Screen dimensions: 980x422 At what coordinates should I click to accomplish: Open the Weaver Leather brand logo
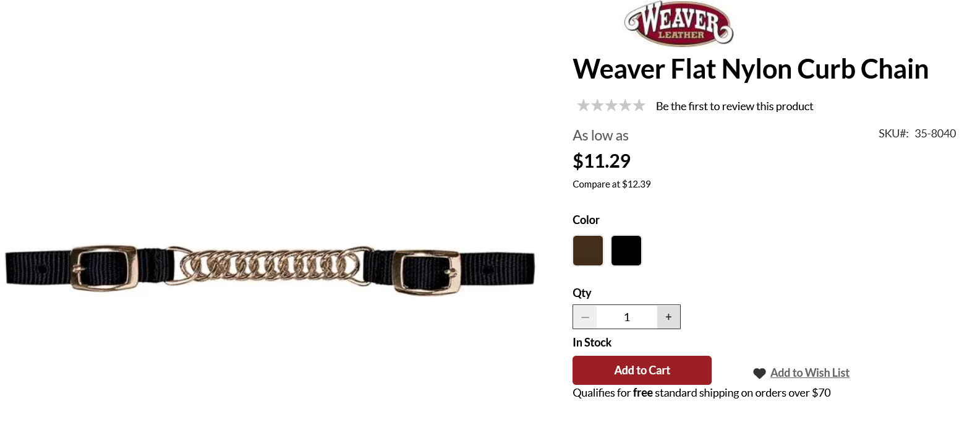tap(679, 24)
